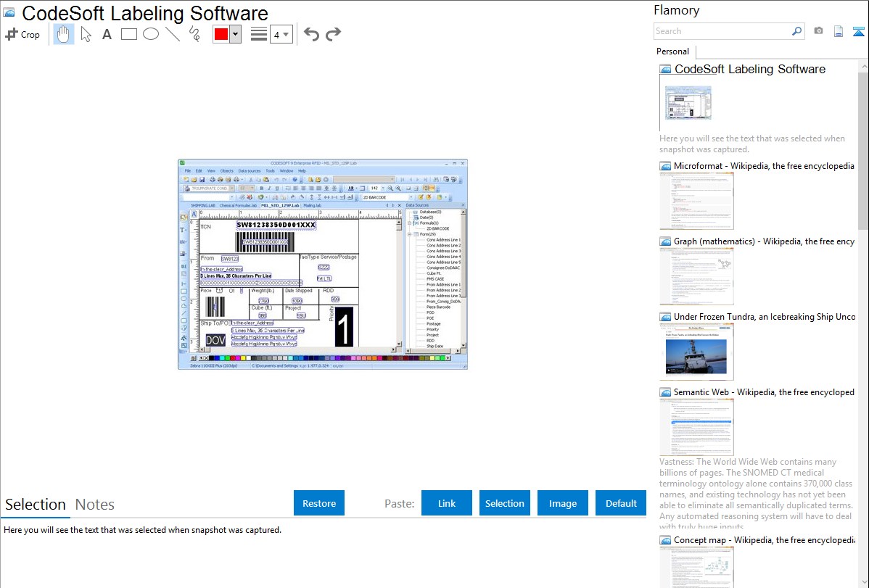
Task: Choose the text annotation tool
Action: point(107,34)
